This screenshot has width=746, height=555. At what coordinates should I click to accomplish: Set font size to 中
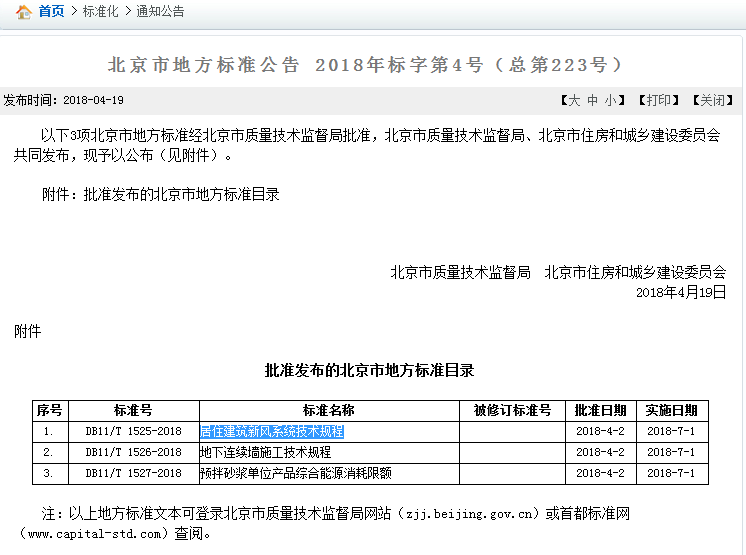point(592,100)
